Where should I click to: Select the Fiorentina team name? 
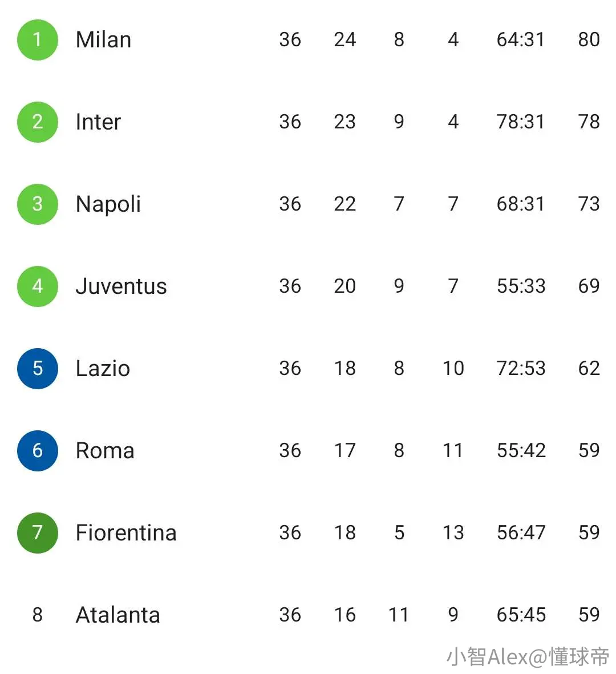tap(126, 532)
